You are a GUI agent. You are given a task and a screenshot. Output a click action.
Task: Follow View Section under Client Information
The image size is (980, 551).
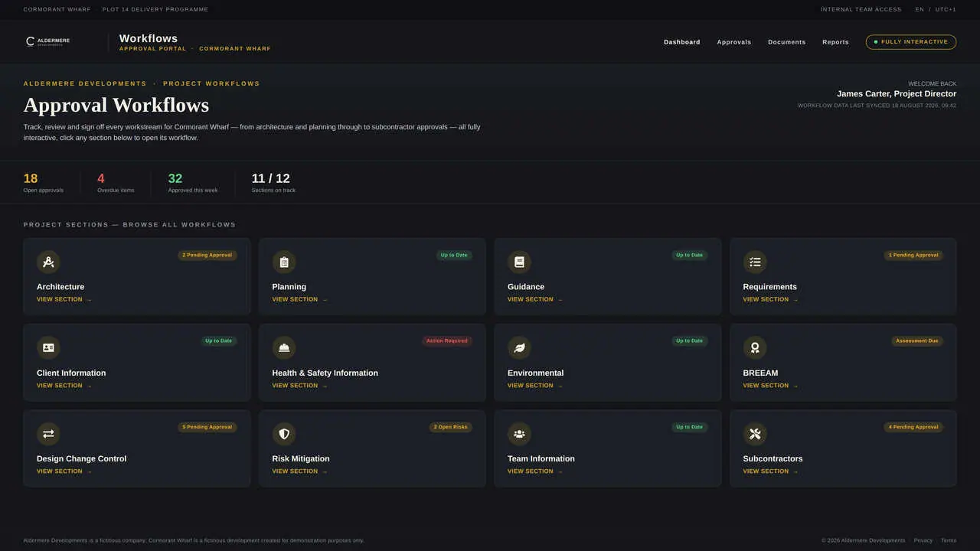click(x=64, y=386)
